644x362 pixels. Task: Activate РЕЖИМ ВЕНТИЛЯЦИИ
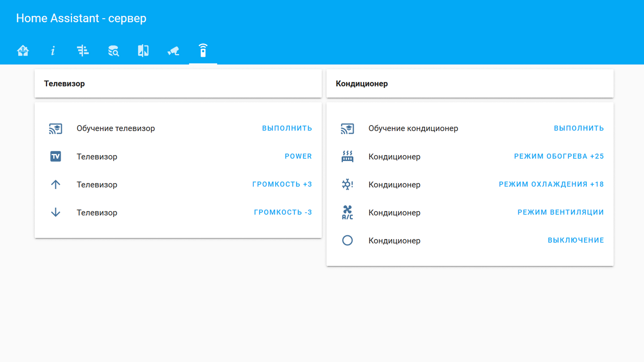tap(560, 213)
